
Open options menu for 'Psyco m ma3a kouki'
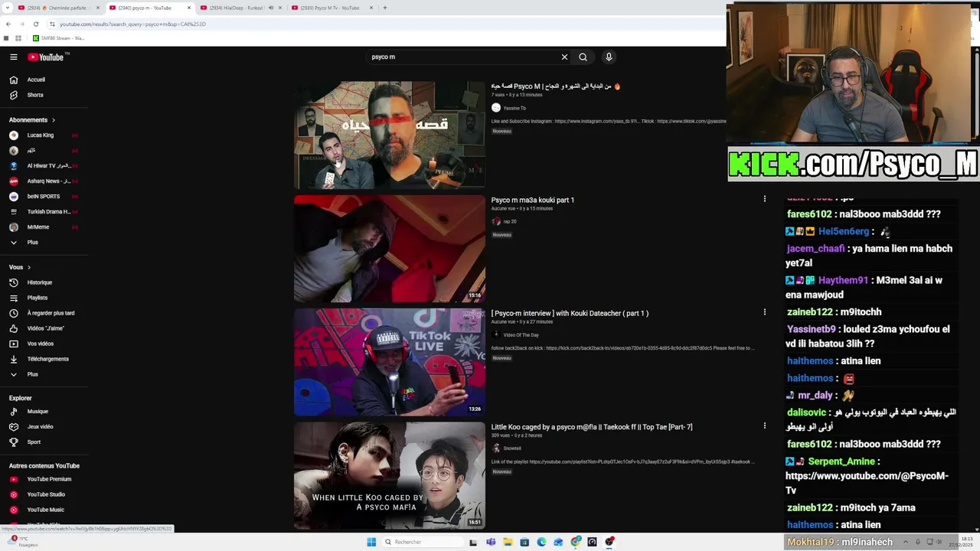coord(764,199)
